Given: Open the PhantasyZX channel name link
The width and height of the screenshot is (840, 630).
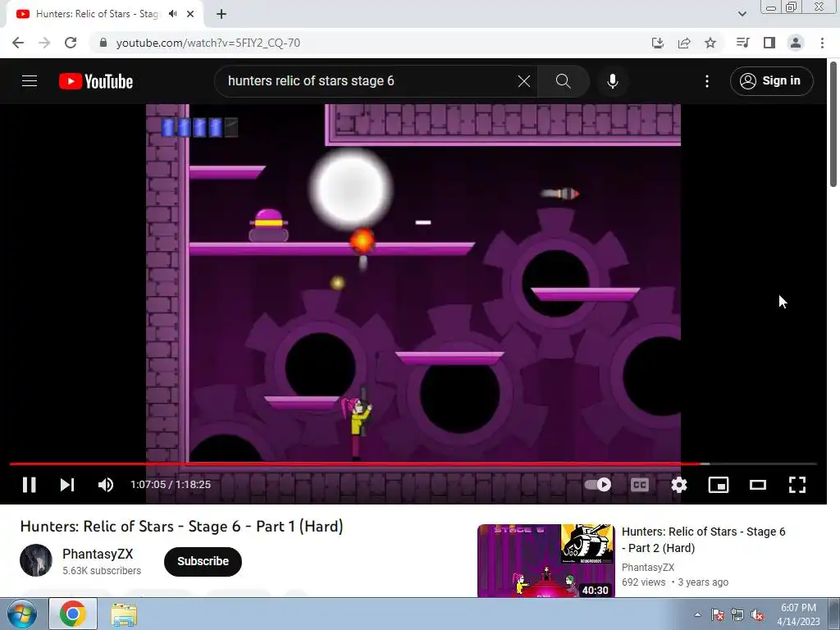Looking at the screenshot, I should 98,554.
